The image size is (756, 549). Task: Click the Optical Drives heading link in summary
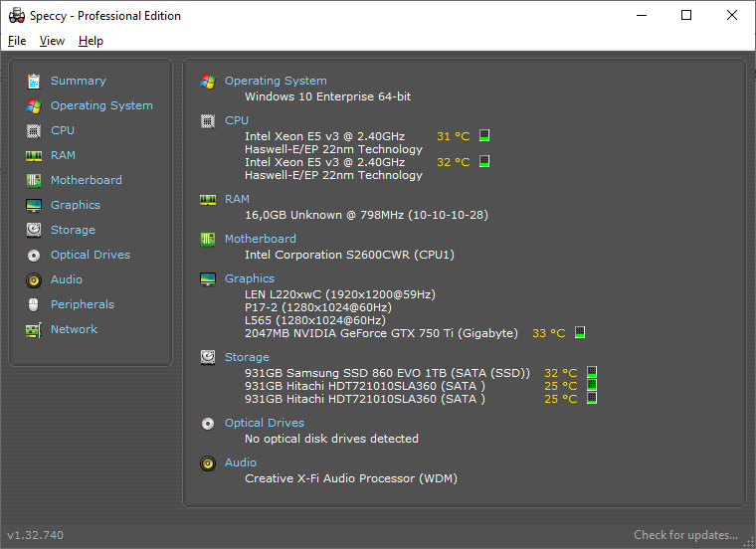265,424
